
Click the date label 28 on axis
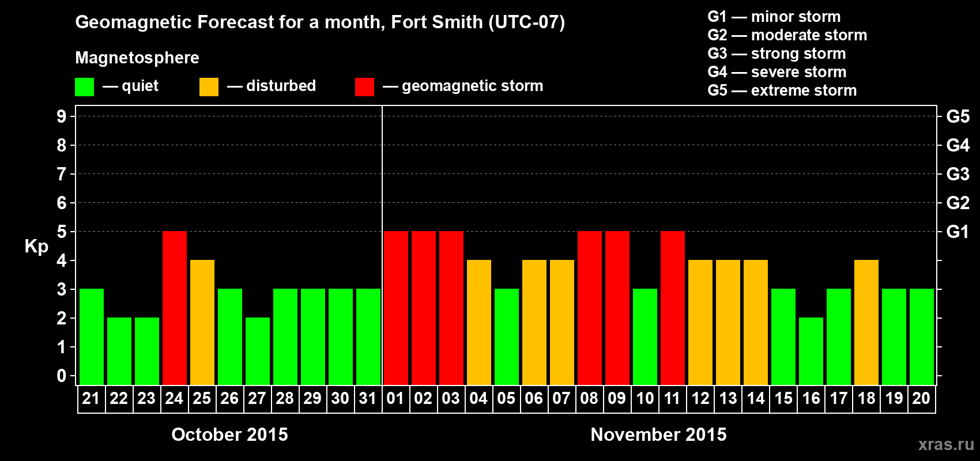click(x=285, y=398)
